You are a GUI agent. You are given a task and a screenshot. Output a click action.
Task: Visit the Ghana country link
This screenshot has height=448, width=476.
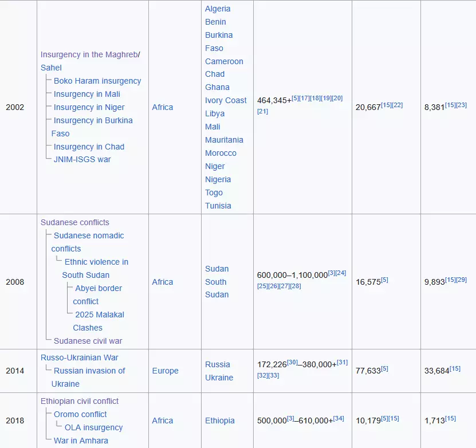click(x=217, y=87)
